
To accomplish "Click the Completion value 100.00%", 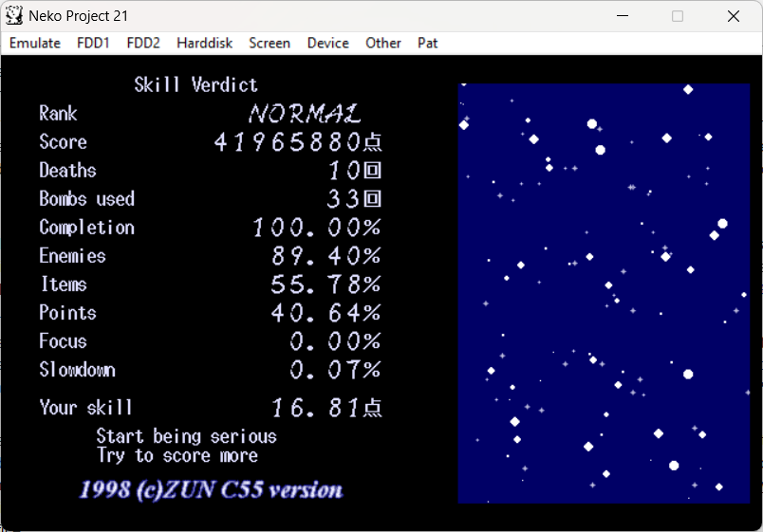I will [317, 228].
